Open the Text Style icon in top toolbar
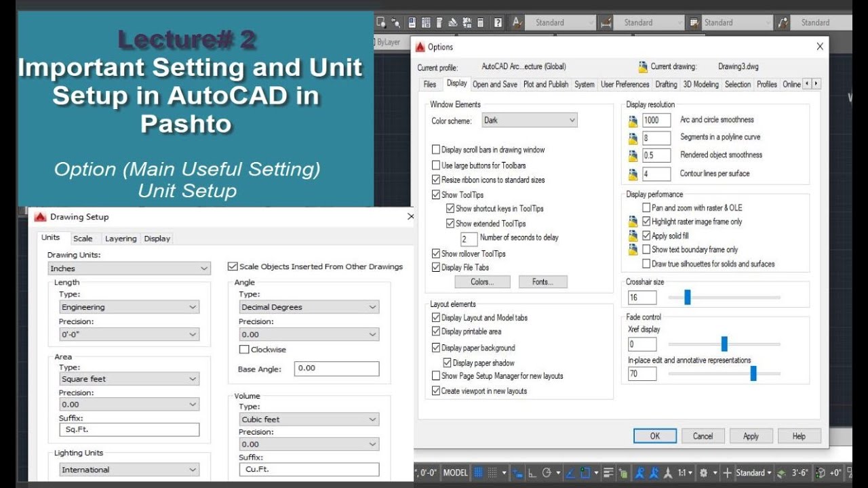The width and height of the screenshot is (868, 488). click(x=517, y=22)
